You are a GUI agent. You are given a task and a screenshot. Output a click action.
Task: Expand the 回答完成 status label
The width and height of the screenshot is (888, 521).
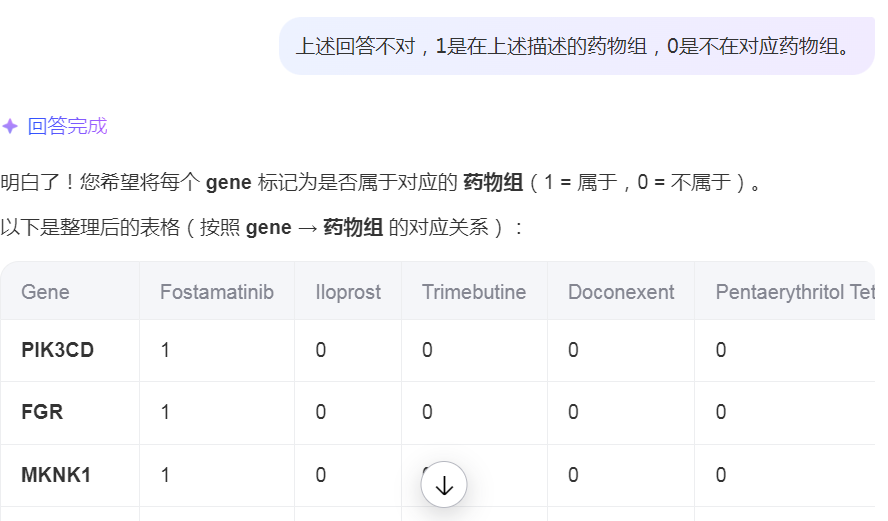click(x=67, y=126)
